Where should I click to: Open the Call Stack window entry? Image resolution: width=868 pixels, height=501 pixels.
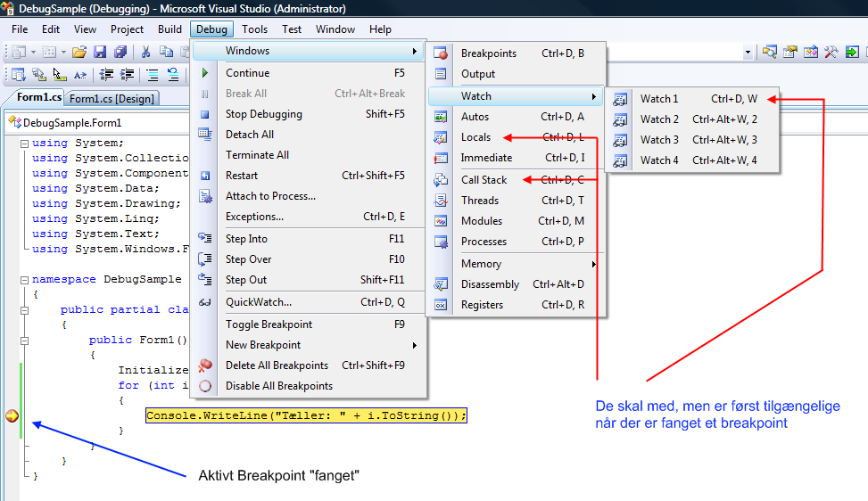(x=516, y=180)
